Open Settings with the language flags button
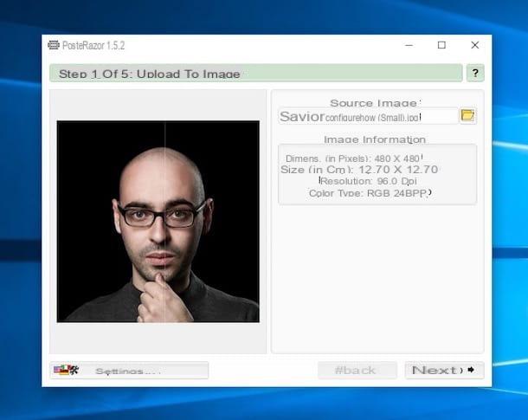The height and width of the screenshot is (420, 528). pos(129,371)
